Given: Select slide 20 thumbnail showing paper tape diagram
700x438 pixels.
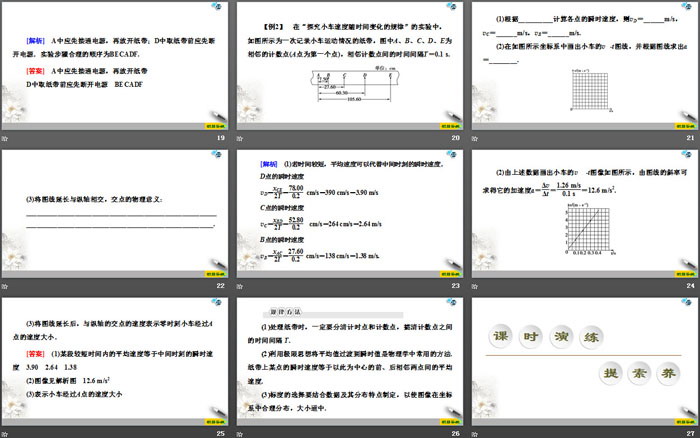Looking at the screenshot, I should (x=350, y=66).
